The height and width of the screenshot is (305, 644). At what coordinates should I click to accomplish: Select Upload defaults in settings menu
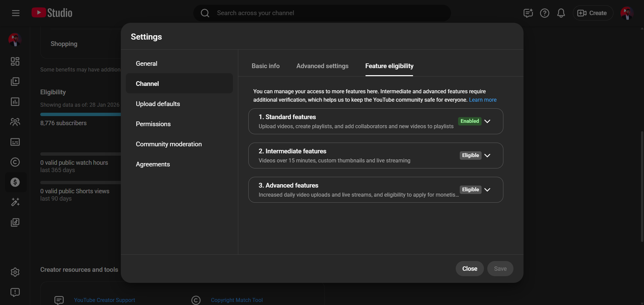click(158, 104)
